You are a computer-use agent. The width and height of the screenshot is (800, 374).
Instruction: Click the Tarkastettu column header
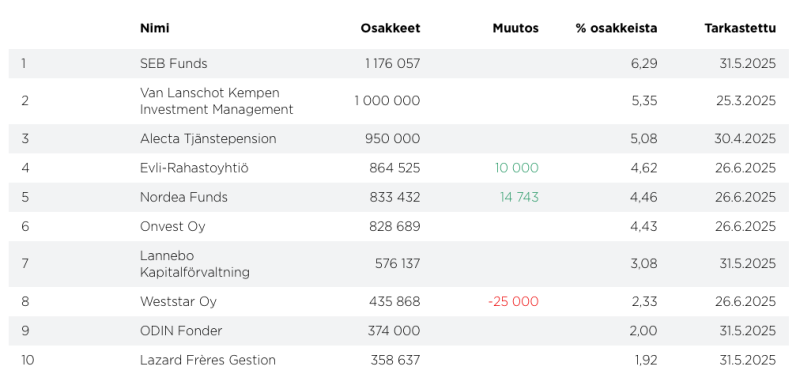tap(740, 28)
